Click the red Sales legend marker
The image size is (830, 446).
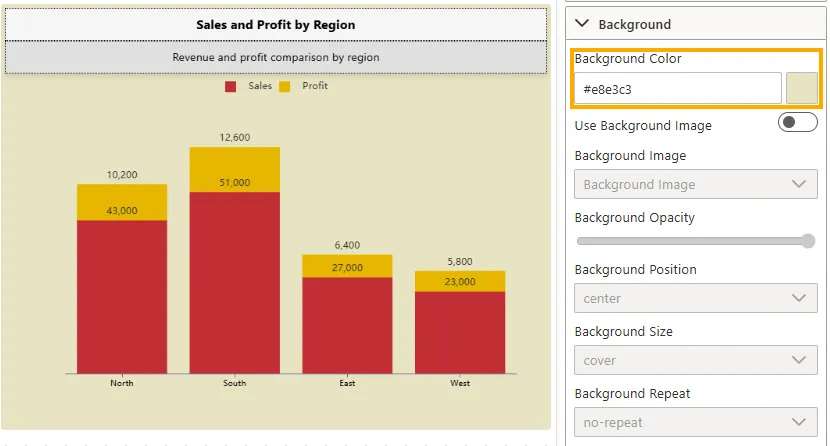(231, 87)
